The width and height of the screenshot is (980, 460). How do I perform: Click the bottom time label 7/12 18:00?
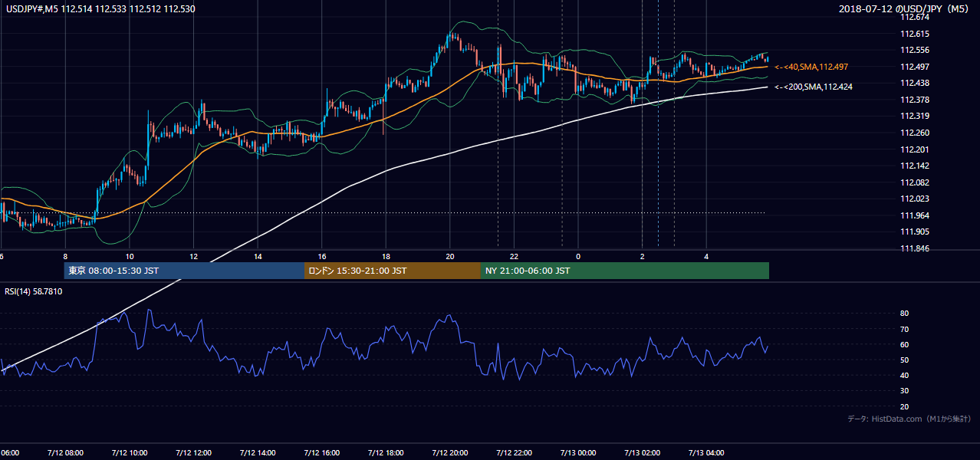click(385, 452)
